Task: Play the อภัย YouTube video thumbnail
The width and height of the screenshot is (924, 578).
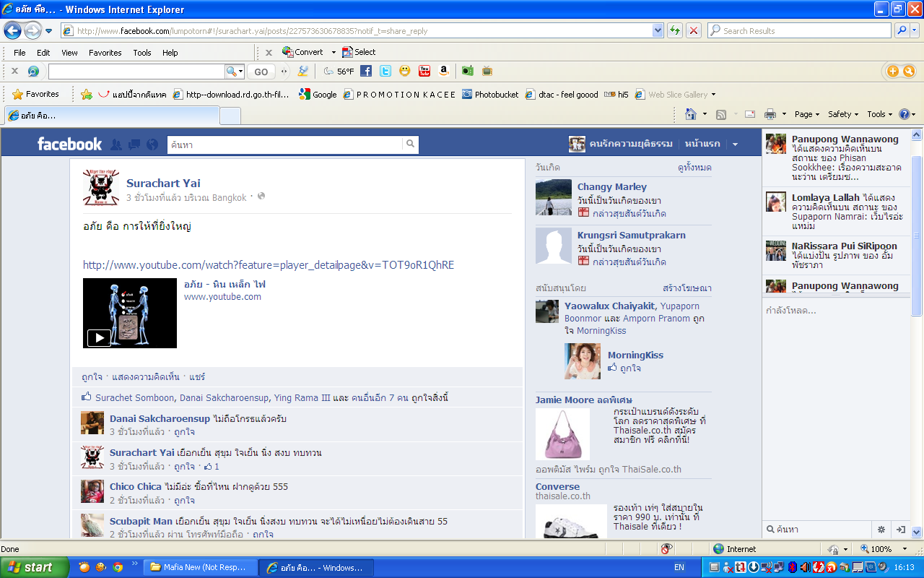Action: click(x=130, y=313)
